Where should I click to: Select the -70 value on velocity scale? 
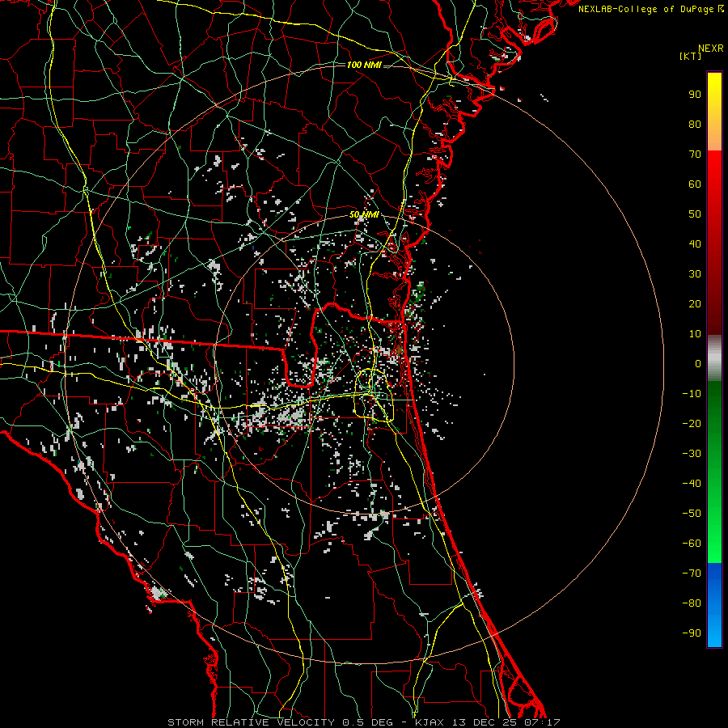click(x=692, y=574)
